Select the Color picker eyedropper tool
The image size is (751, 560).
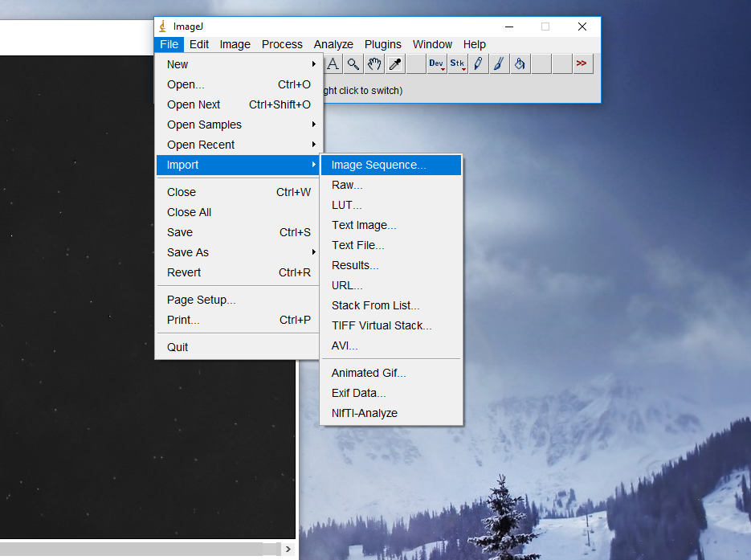point(395,64)
